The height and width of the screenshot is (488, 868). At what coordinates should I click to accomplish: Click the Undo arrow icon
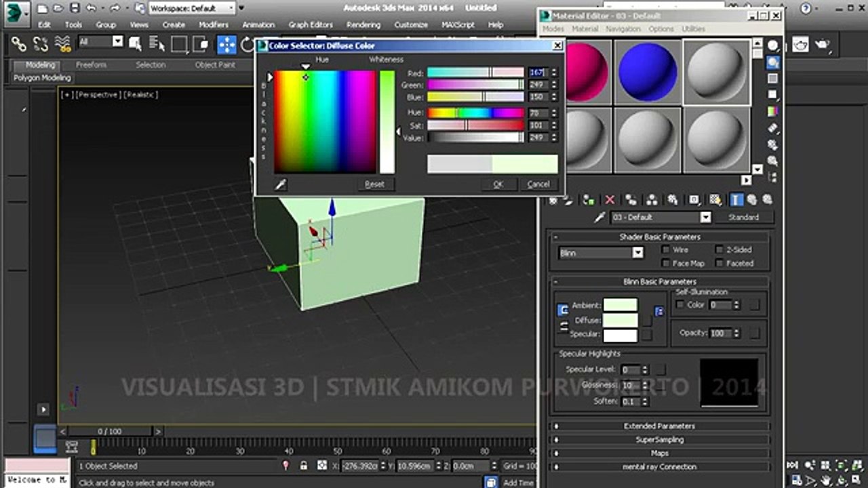click(x=90, y=8)
